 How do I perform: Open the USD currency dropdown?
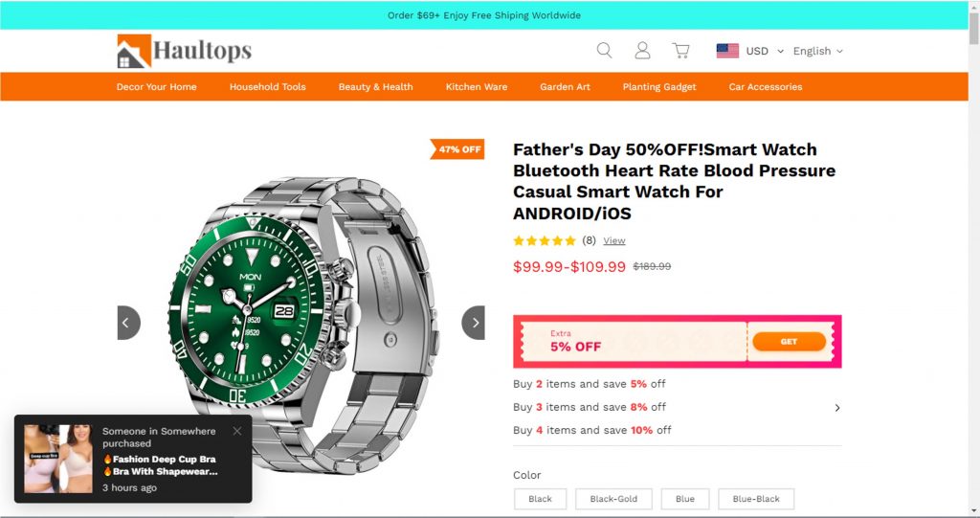[765, 51]
